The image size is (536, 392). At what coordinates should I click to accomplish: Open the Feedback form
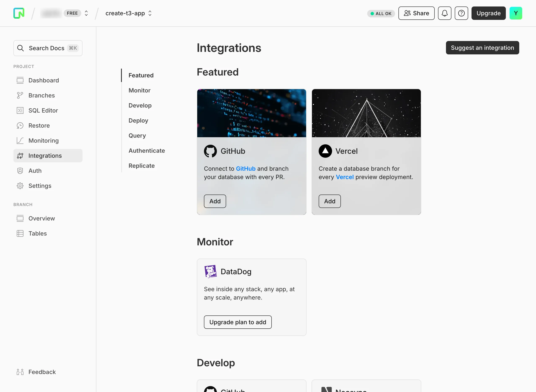pyautogui.click(x=48, y=372)
